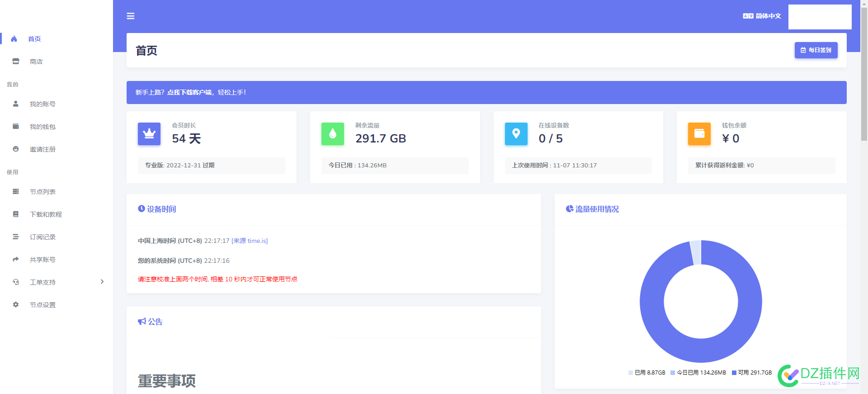Click the red time calibration warning text
868x394 pixels.
217,279
